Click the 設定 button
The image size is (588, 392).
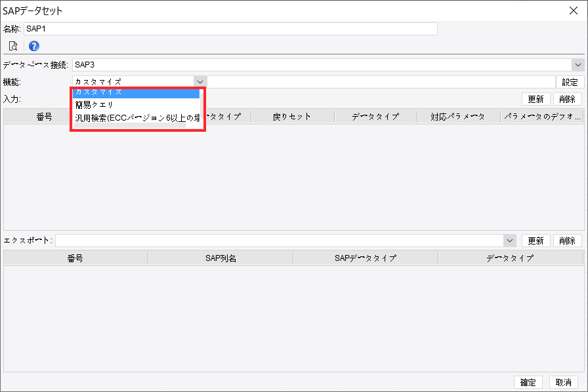coord(570,82)
